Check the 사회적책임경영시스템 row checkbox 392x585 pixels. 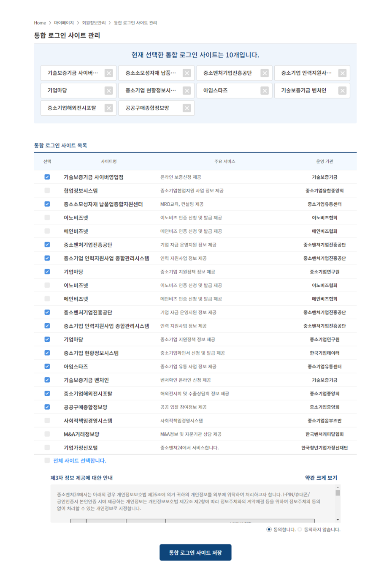tap(47, 420)
